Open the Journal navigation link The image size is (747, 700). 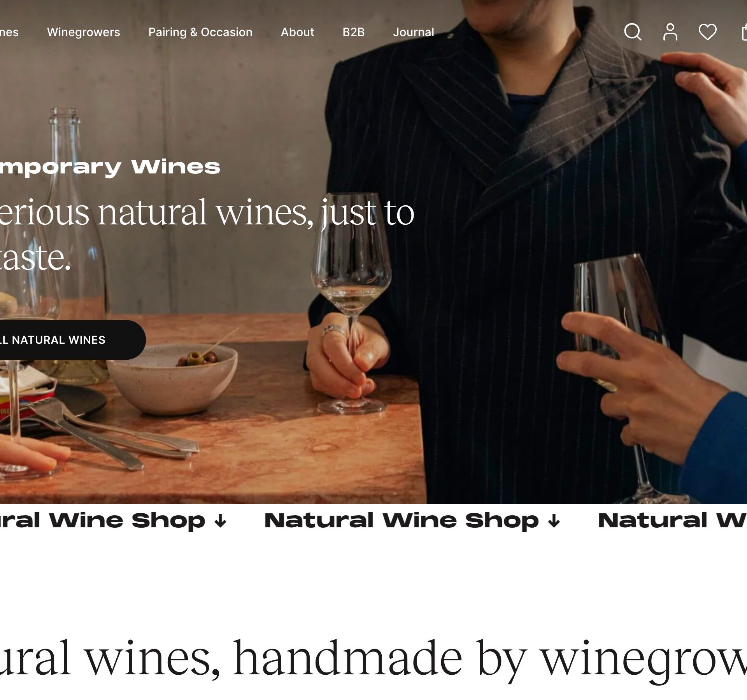413,32
